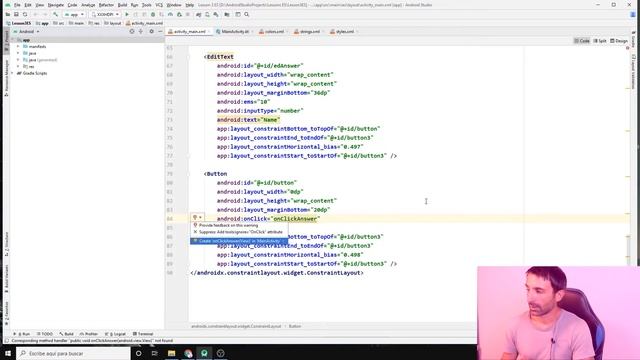Click Lesson3ES in breadcrumb bar
640x360 pixels.
pos(18,23)
